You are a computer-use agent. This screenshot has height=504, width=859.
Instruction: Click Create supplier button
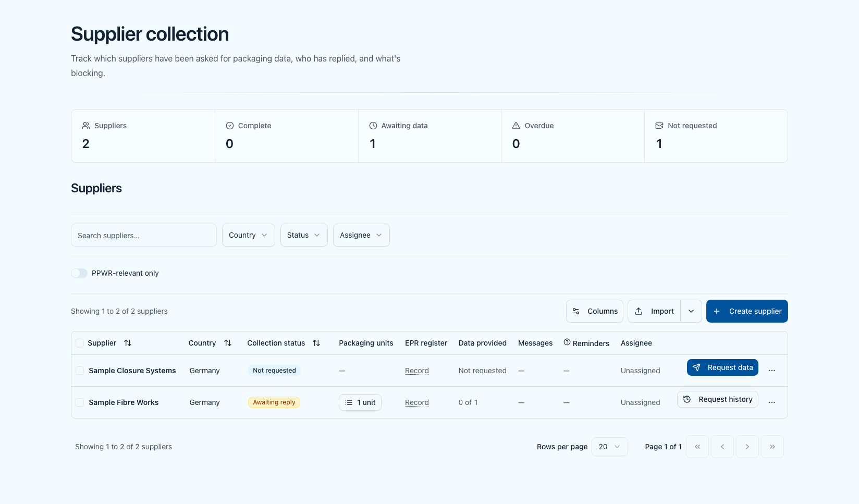(x=747, y=311)
